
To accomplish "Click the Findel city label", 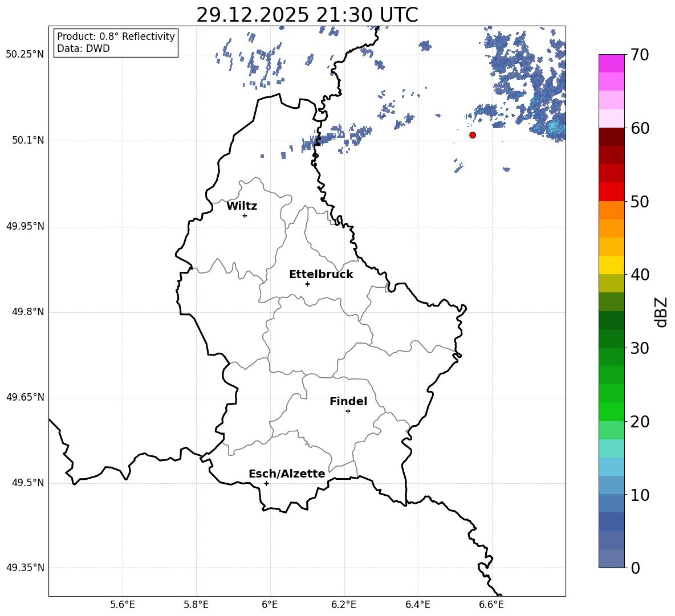I will [348, 402].
